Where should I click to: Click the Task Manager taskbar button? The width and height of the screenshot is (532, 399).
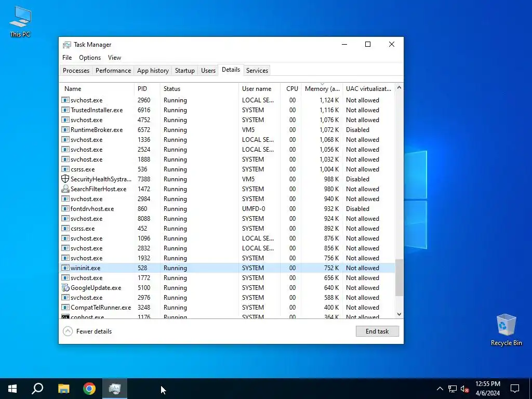(x=115, y=389)
